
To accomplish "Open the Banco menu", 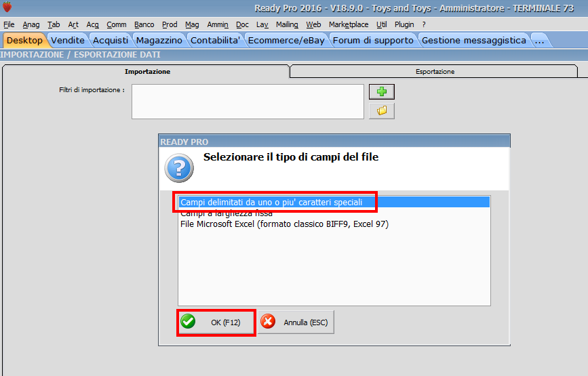I will coord(144,24).
